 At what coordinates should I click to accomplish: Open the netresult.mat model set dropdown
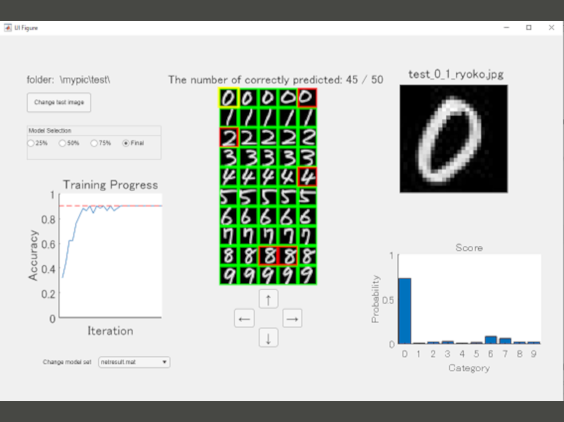pyautogui.click(x=134, y=362)
